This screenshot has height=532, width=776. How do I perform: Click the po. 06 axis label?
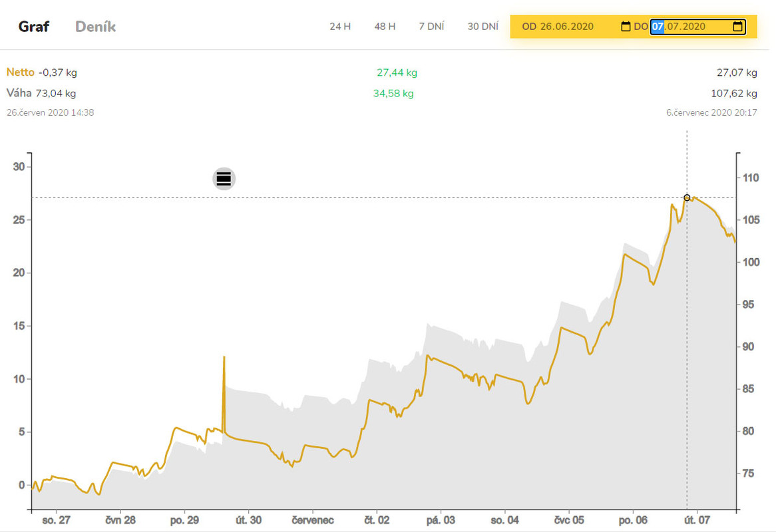(x=633, y=520)
